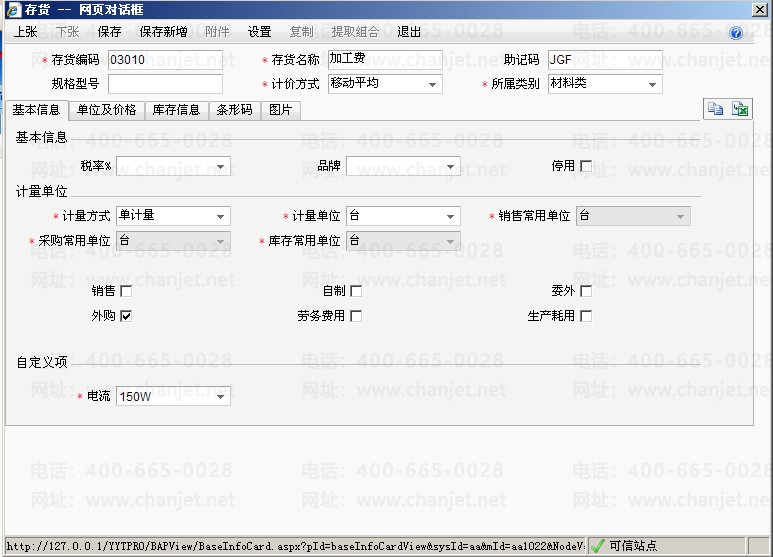
Task: Open the 库存信息 tab
Action: click(x=176, y=110)
